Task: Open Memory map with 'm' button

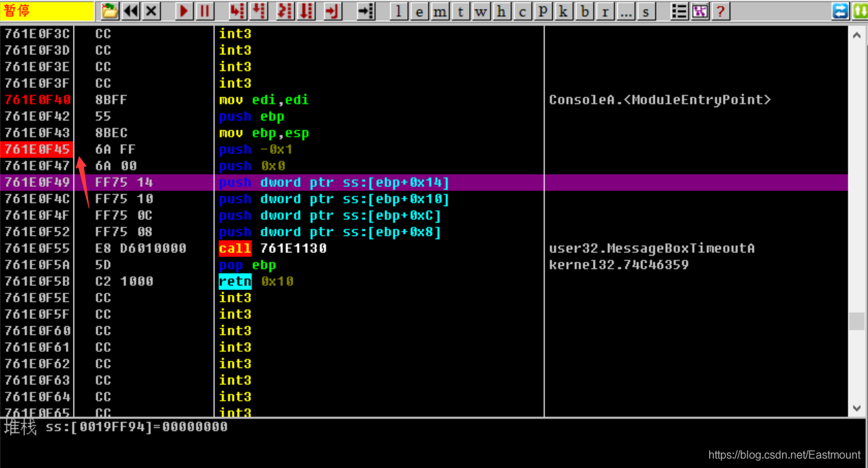Action: [440, 12]
